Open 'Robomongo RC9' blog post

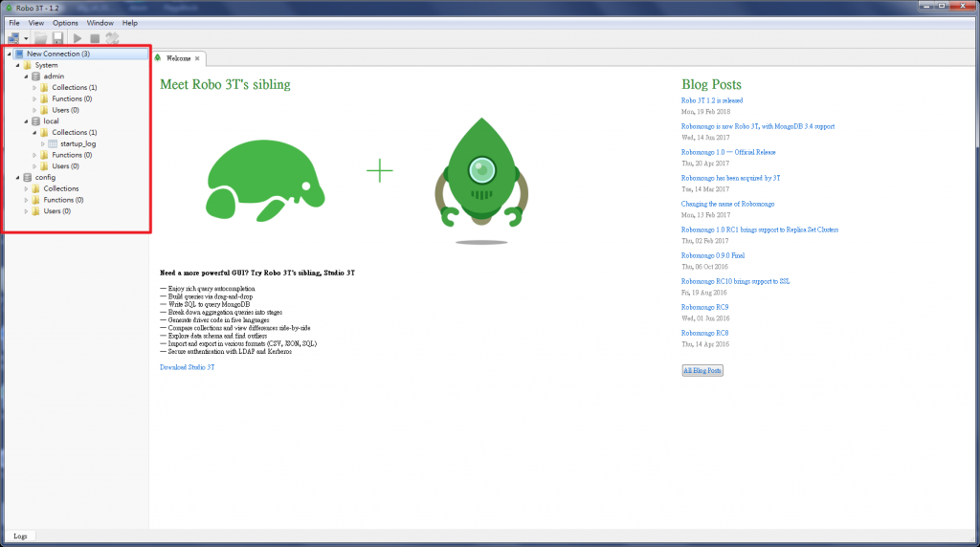tap(704, 307)
